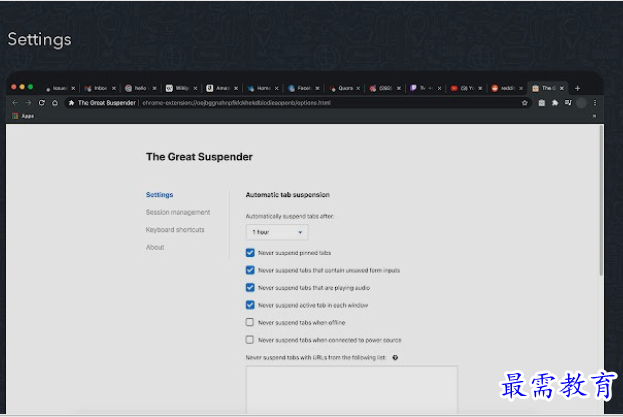
Task: Click the Great Suspender extension toolbar icon
Action: pyautogui.click(x=542, y=103)
